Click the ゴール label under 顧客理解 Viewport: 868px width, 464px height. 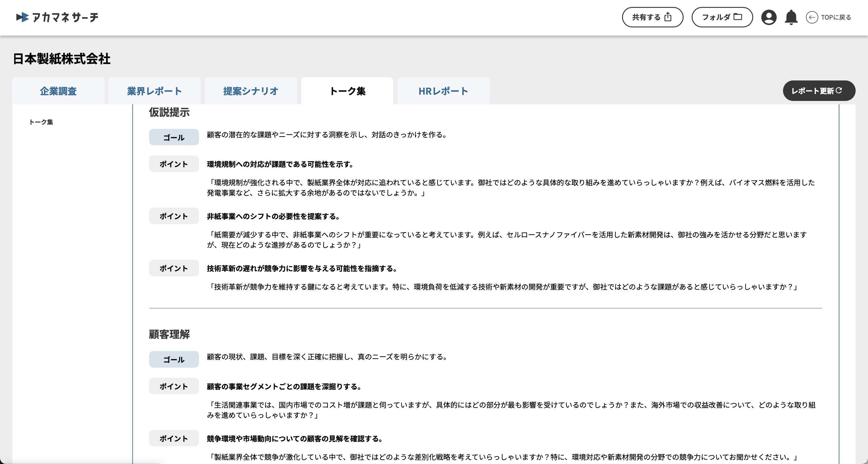pos(174,359)
